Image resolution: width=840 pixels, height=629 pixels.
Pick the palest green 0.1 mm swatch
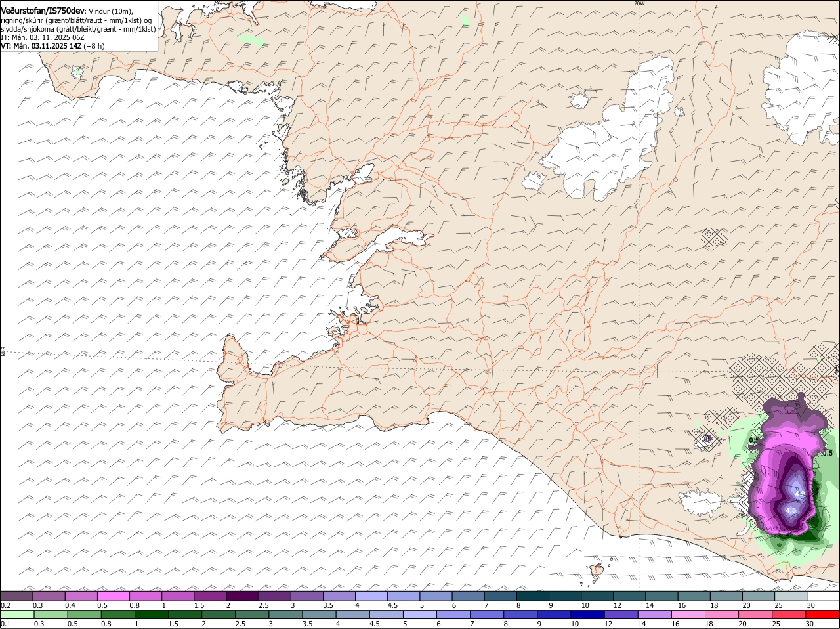(x=16, y=615)
